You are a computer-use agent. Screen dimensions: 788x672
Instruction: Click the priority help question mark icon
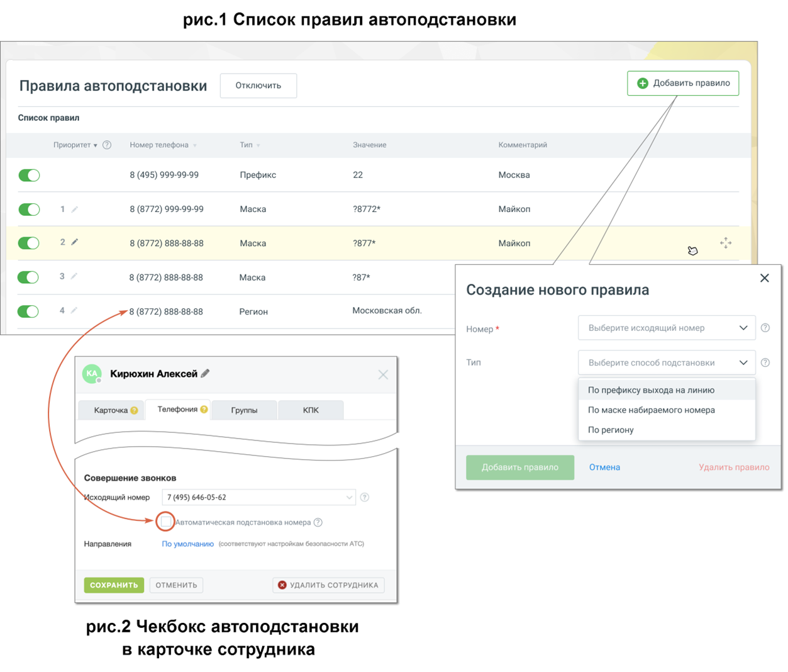[107, 145]
